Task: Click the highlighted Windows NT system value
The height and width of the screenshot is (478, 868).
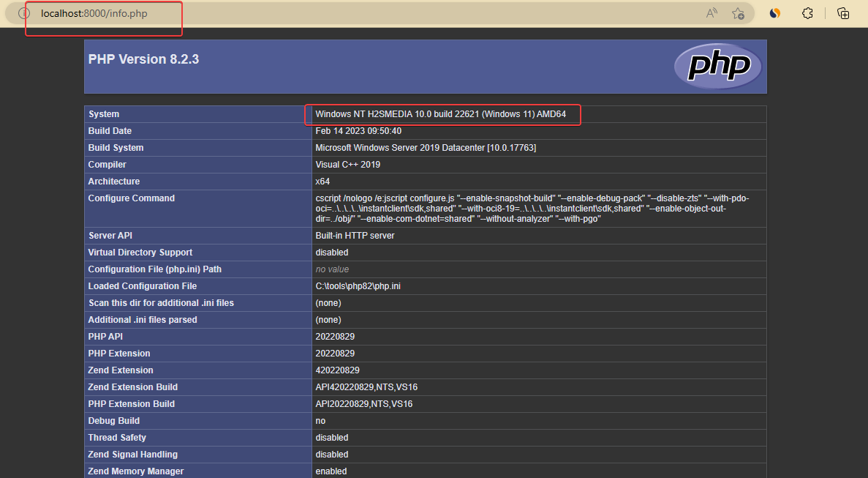Action: 442,114
